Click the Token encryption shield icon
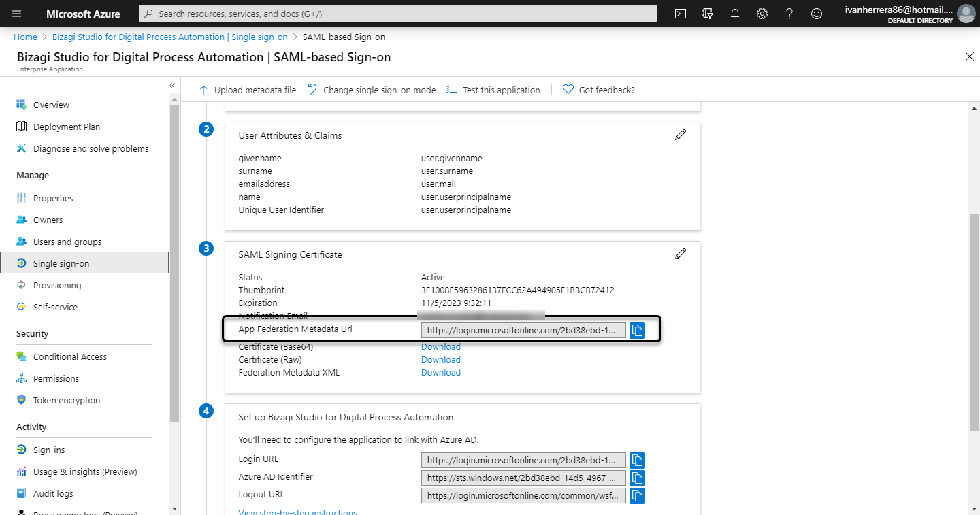Image resolution: width=980 pixels, height=515 pixels. 21,400
